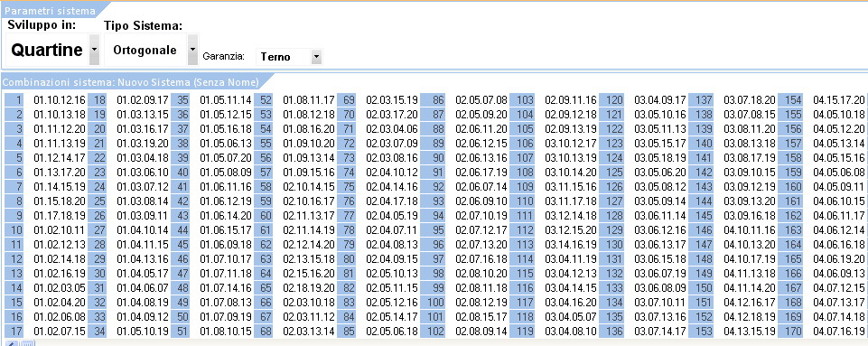
Task: Click combination 01.11.12.20
Action: [60, 129]
